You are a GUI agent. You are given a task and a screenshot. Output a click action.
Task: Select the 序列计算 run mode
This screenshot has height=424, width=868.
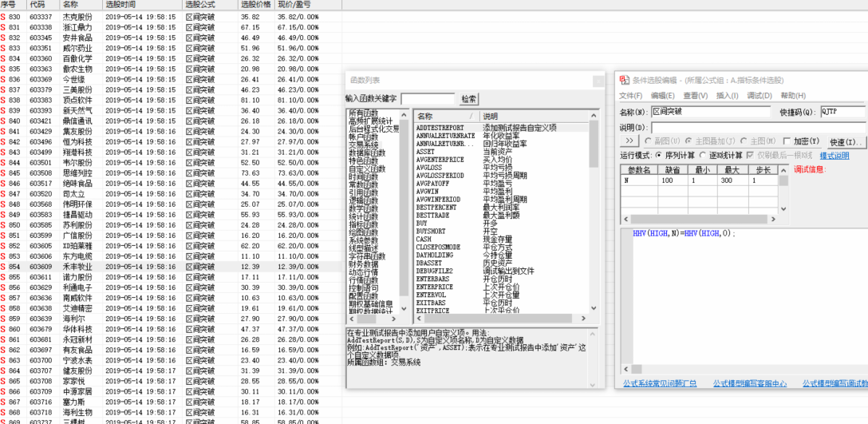click(x=676, y=156)
